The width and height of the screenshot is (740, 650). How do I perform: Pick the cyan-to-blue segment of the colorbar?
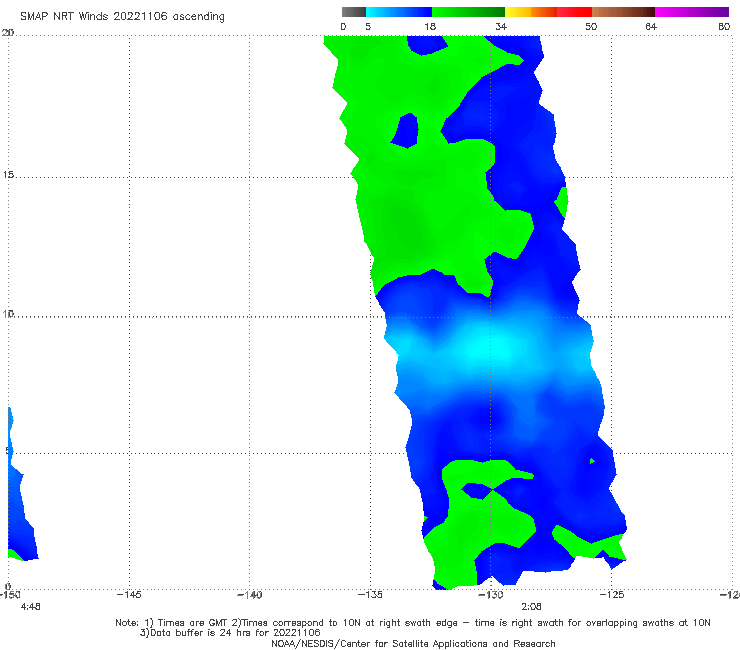click(x=399, y=12)
